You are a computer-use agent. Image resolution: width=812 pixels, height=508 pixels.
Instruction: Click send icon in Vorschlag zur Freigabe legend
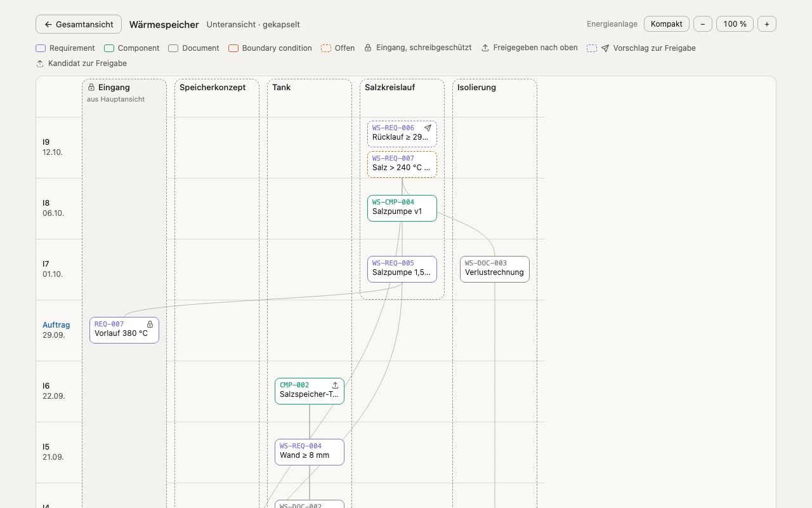click(x=605, y=48)
